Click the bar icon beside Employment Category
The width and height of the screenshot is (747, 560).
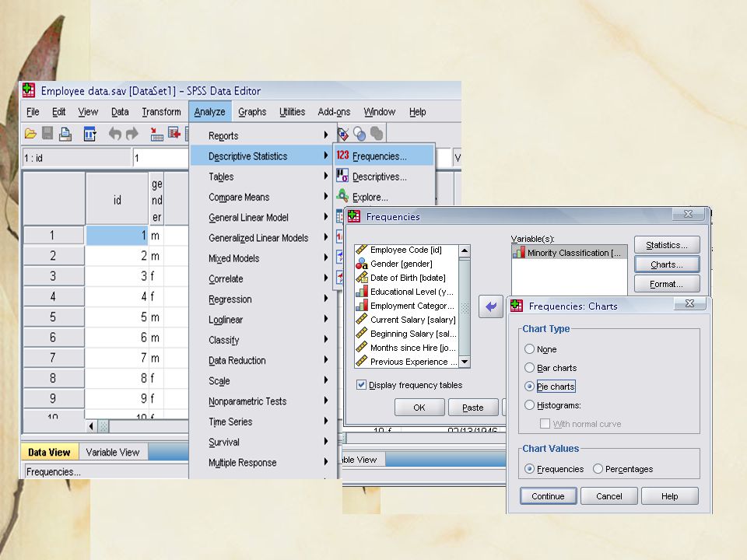coord(362,305)
